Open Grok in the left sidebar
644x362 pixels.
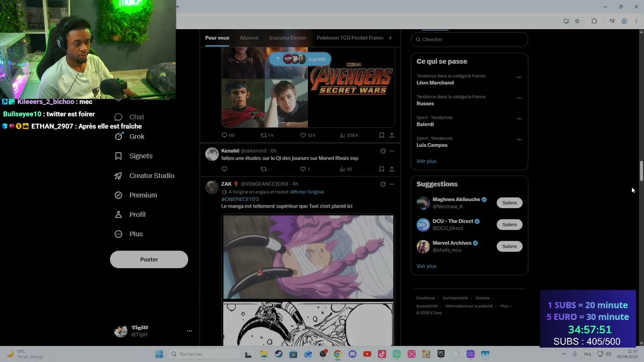click(x=130, y=137)
